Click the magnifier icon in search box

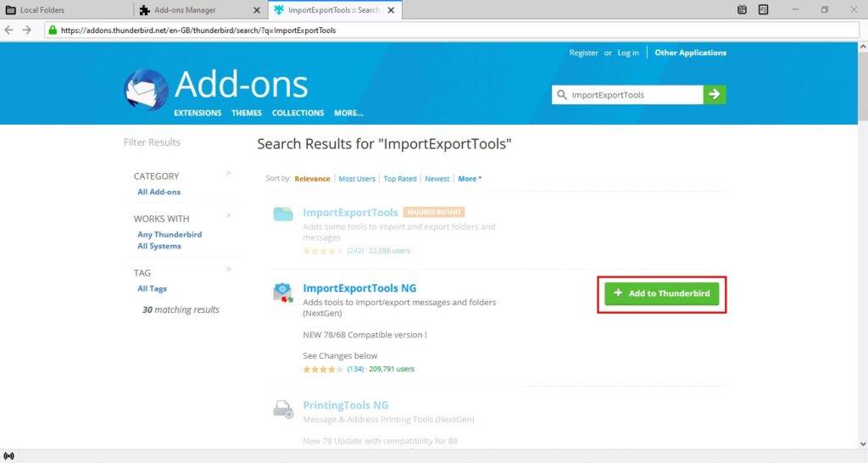(x=562, y=95)
